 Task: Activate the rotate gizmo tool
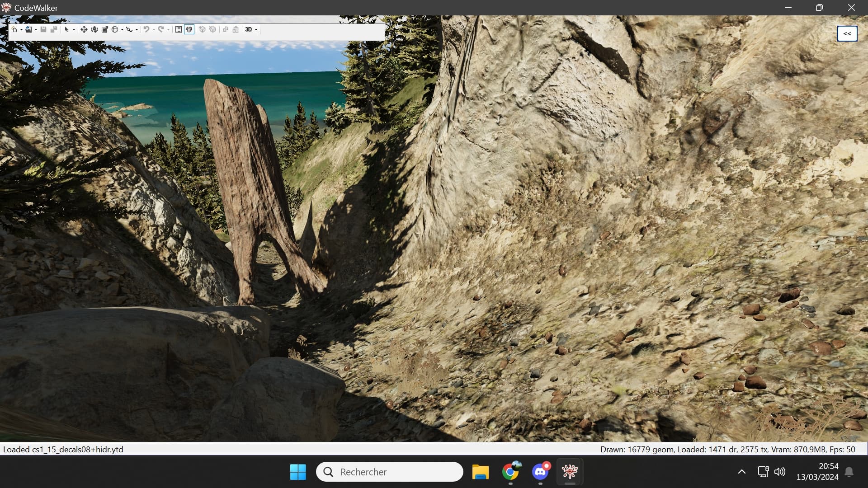tap(94, 30)
